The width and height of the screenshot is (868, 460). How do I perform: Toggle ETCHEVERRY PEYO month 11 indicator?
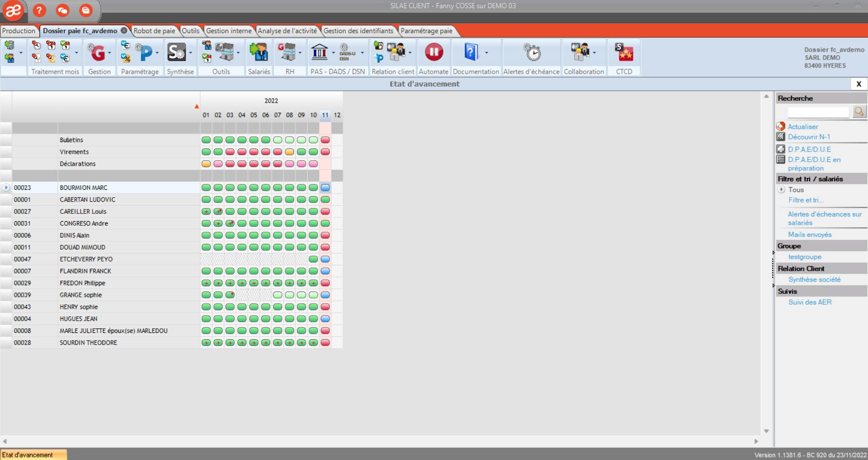(325, 259)
